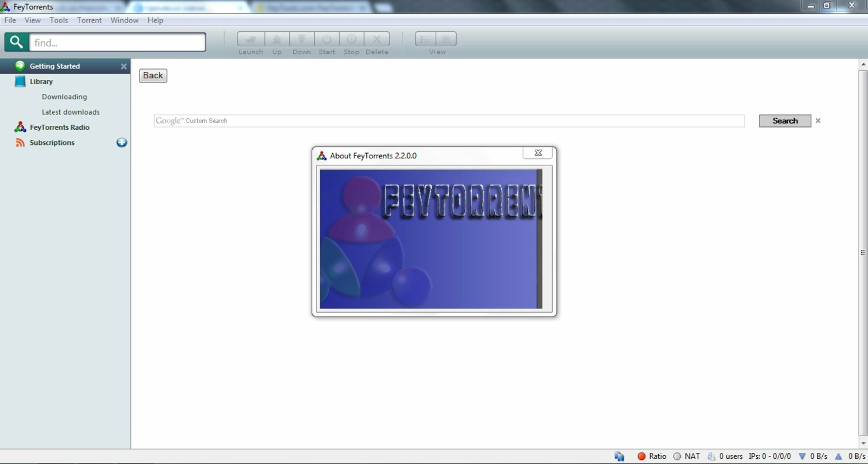The height and width of the screenshot is (464, 868).
Task: Close the Getting Started sidebar entry
Action: pyautogui.click(x=123, y=67)
